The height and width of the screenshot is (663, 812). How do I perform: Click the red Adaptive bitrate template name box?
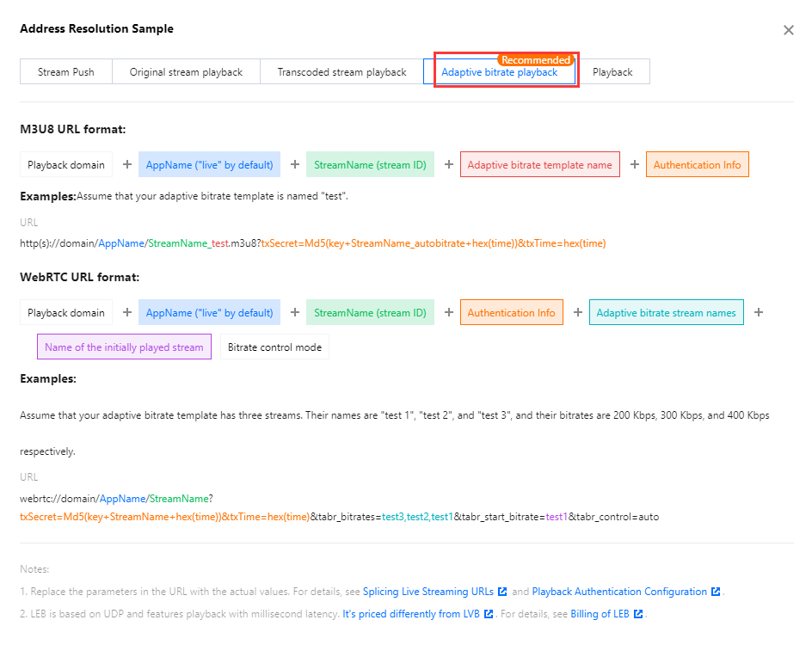540,165
